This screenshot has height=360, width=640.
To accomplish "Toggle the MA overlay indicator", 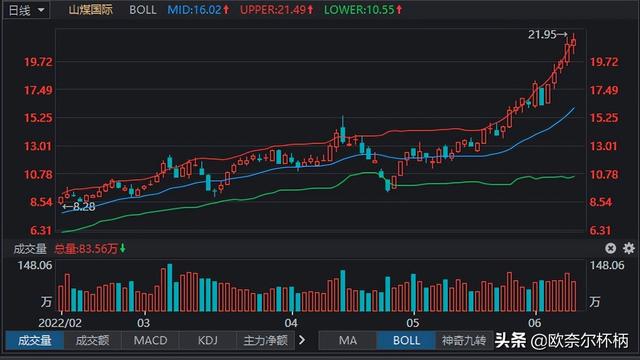I will pos(348,340).
